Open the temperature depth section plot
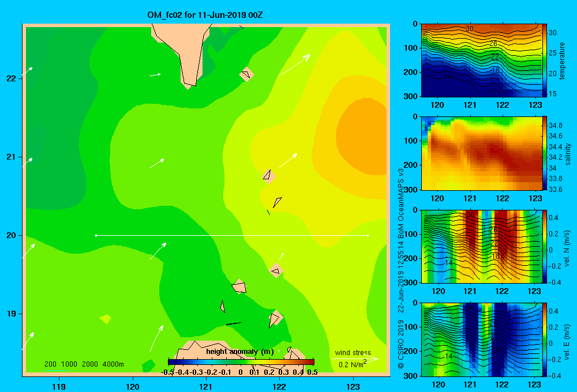 point(482,61)
